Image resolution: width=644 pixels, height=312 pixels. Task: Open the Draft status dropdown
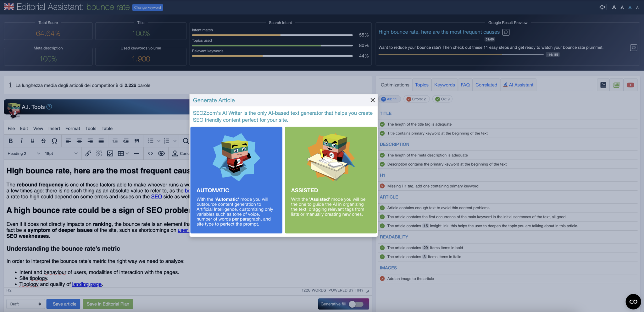tap(25, 304)
